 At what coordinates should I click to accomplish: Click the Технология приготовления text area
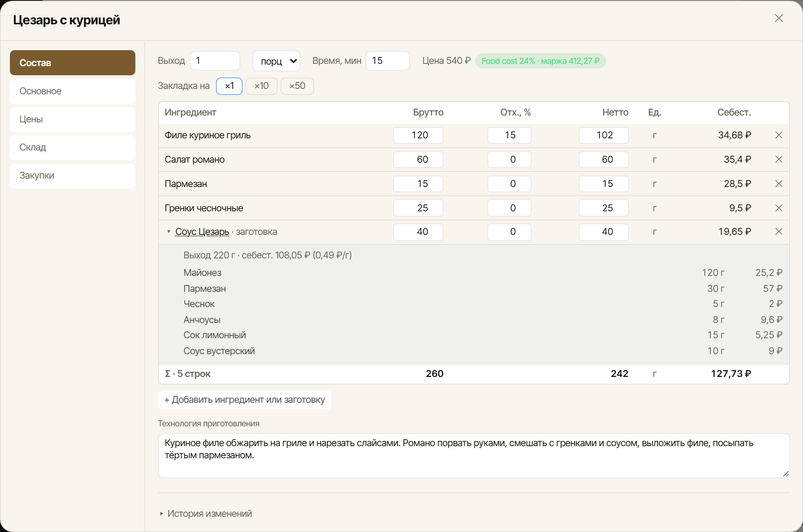[474, 456]
